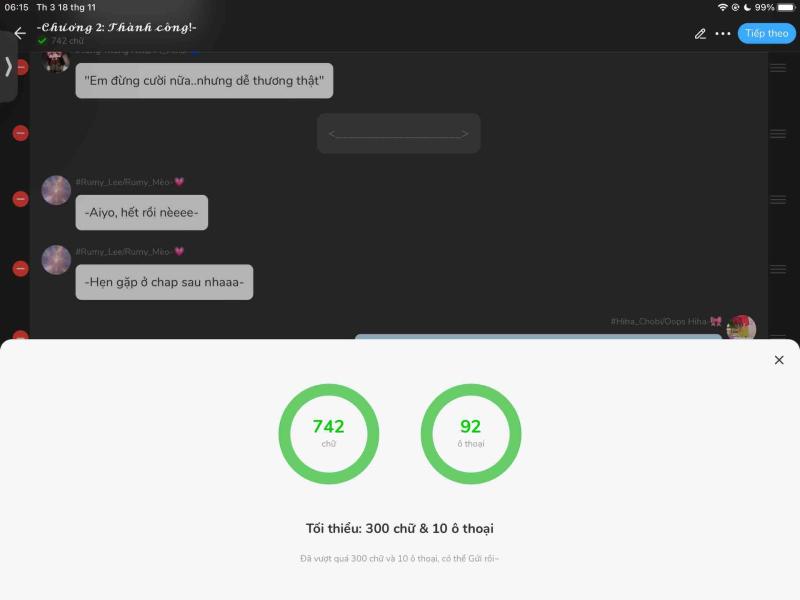Expand the left side panel chevron

pyautogui.click(x=8, y=66)
